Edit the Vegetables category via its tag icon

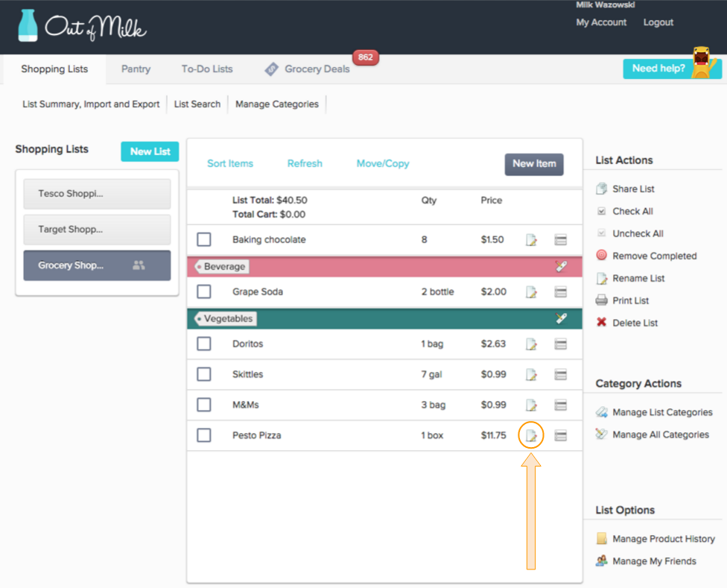(x=561, y=318)
